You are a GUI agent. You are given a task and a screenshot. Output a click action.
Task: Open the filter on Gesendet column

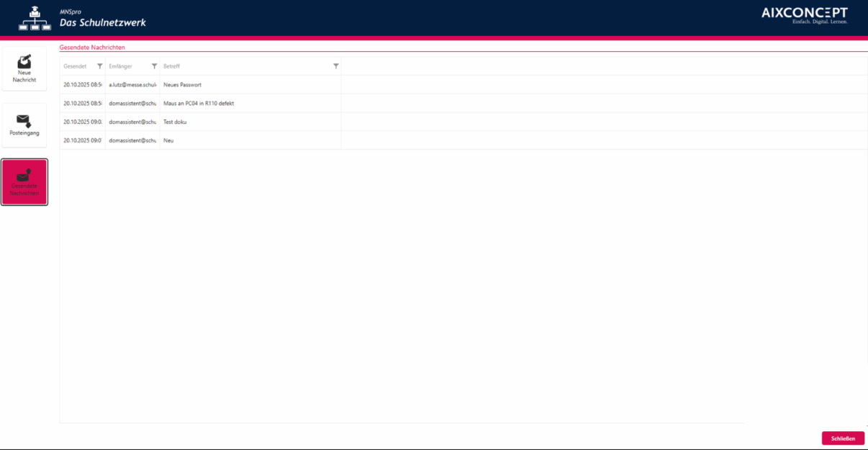pyautogui.click(x=100, y=66)
